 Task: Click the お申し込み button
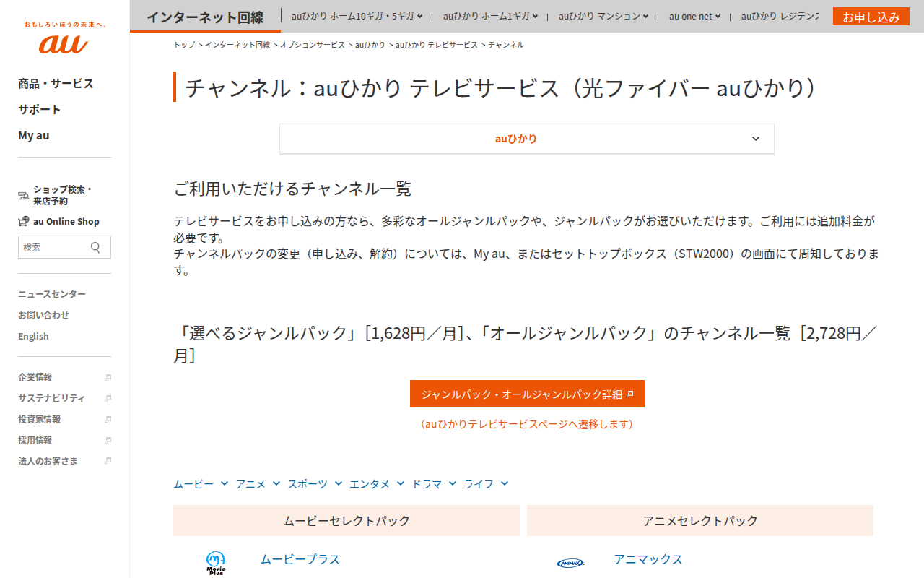(x=871, y=17)
